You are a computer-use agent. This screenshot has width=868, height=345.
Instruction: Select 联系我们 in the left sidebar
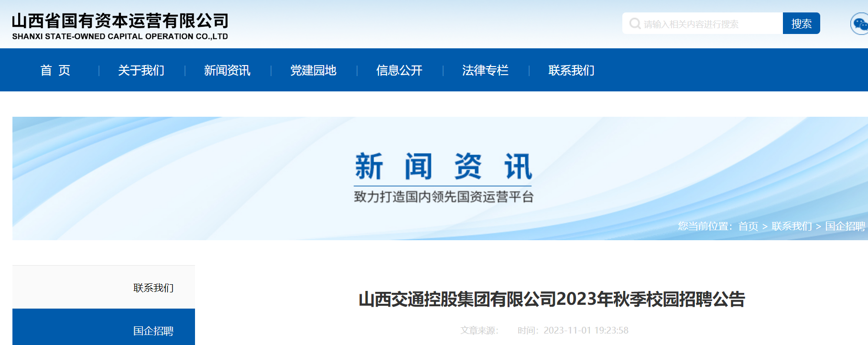tap(104, 287)
